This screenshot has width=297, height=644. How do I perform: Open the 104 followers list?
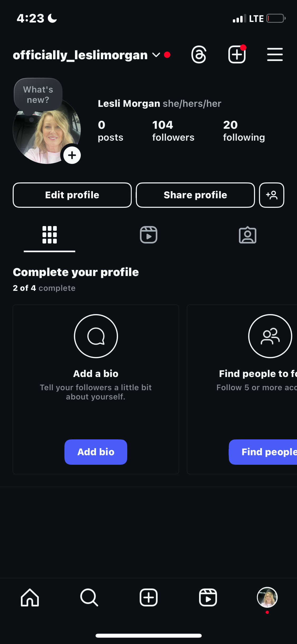coord(173,131)
